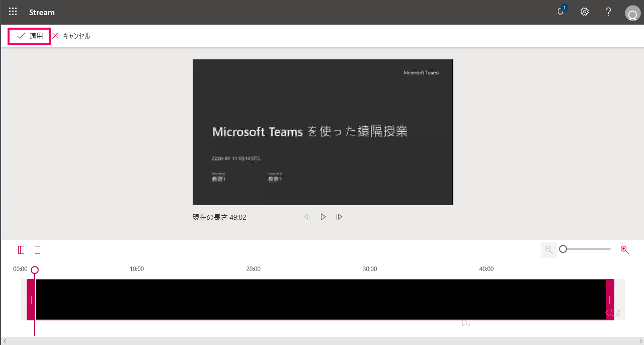Open the help question mark
This screenshot has width=644, height=345.
point(608,12)
